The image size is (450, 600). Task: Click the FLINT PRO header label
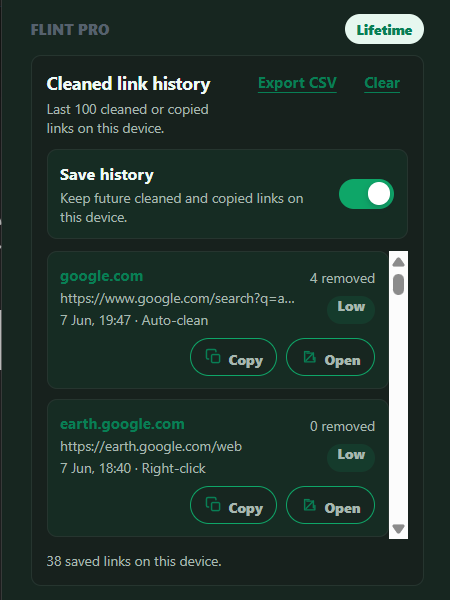(70, 29)
